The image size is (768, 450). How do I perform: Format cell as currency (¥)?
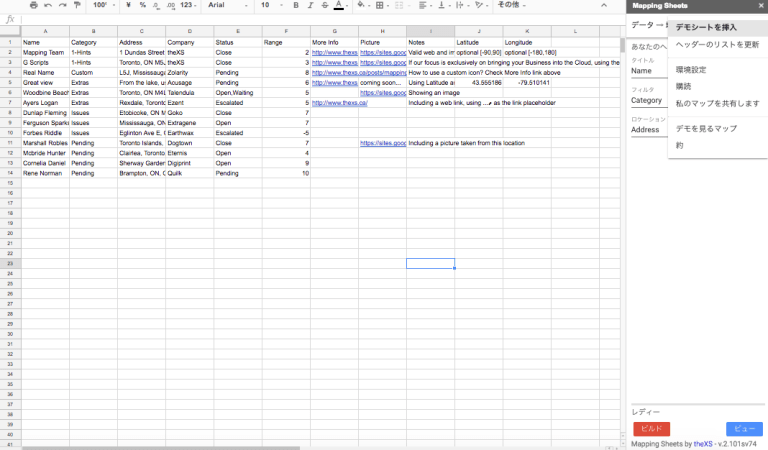(128, 5)
